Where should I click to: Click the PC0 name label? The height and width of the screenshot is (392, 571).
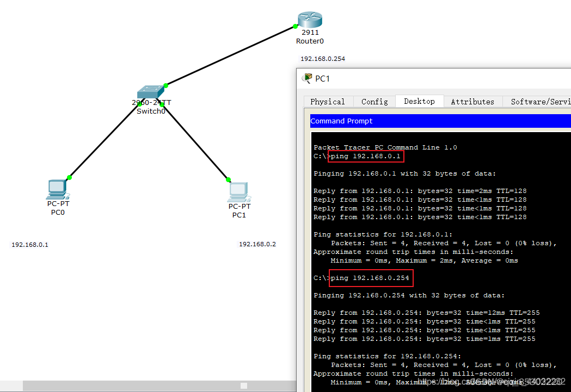click(x=58, y=213)
